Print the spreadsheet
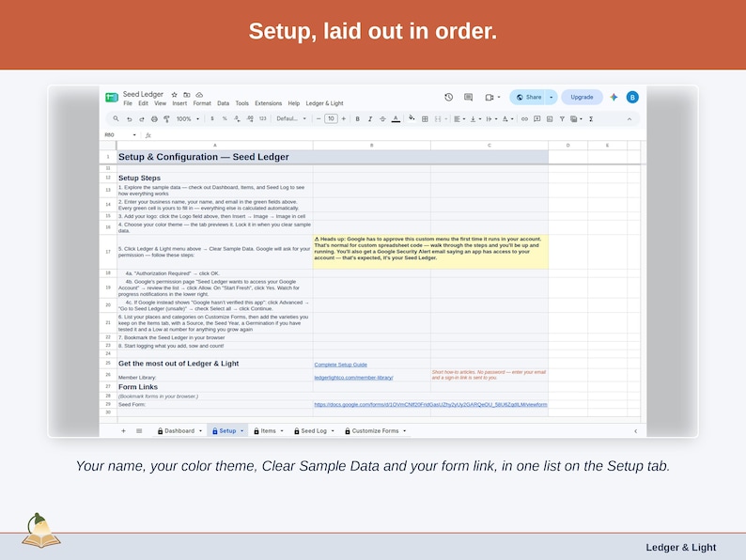Viewport: 746px width, 560px height. [x=154, y=119]
